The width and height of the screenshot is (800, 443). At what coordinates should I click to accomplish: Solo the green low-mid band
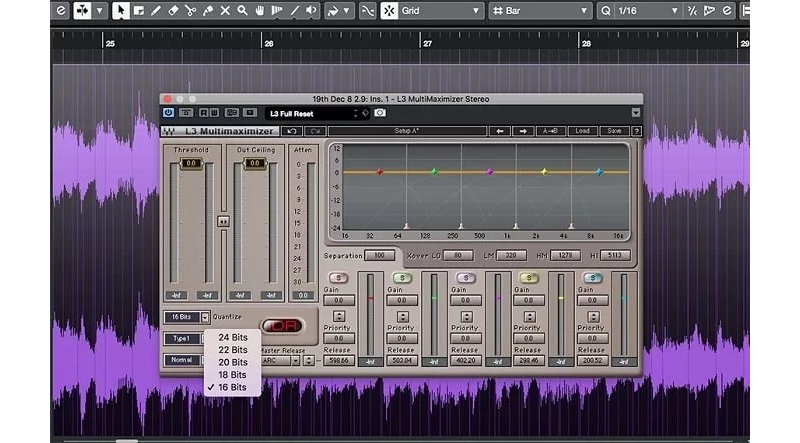pyautogui.click(x=402, y=278)
